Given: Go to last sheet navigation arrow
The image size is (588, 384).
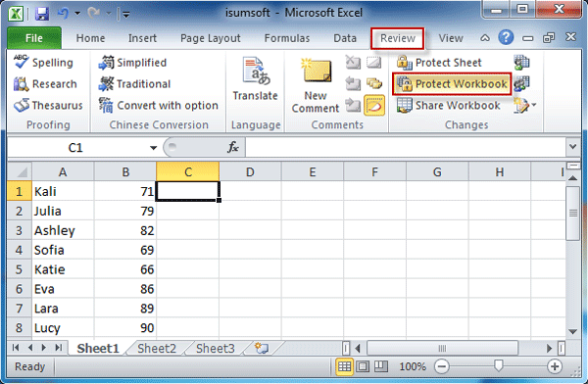Looking at the screenshot, I should click(58, 348).
